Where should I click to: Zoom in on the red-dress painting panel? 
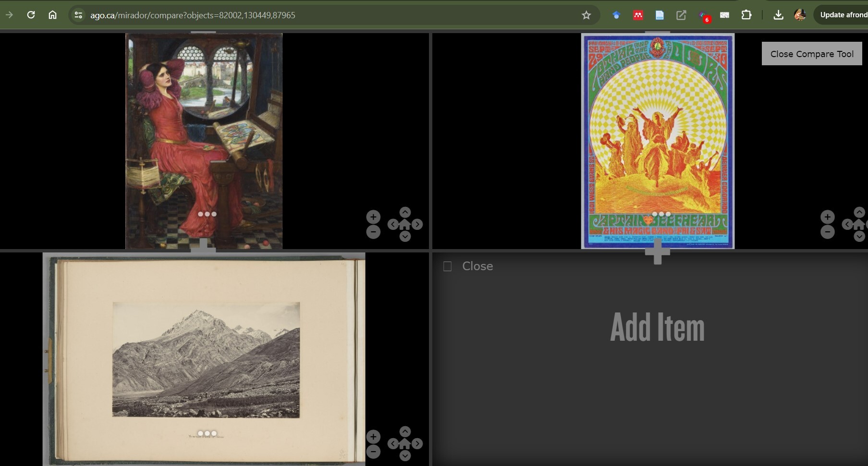click(x=373, y=217)
